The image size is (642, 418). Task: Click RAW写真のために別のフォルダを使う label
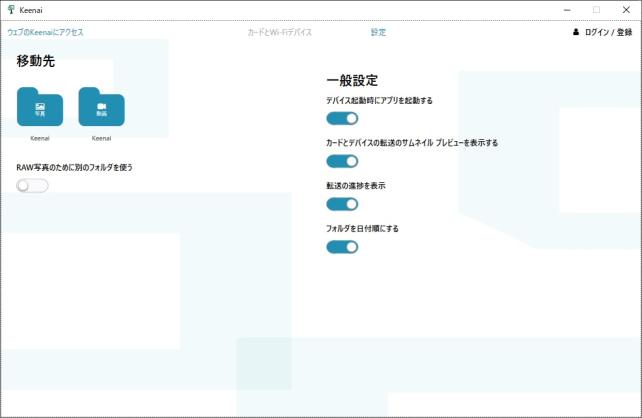75,167
